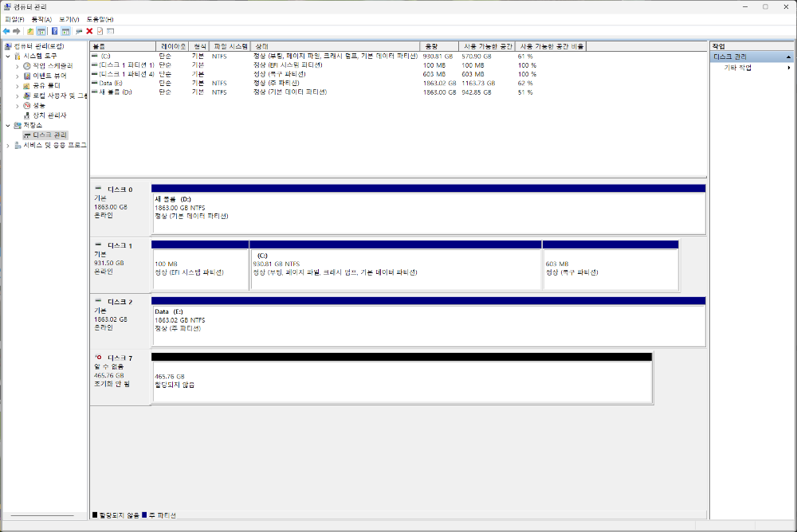Click the 서비스 및 응용 프로그램 icon
Screen dimensions: 797x532
[x=18, y=145]
